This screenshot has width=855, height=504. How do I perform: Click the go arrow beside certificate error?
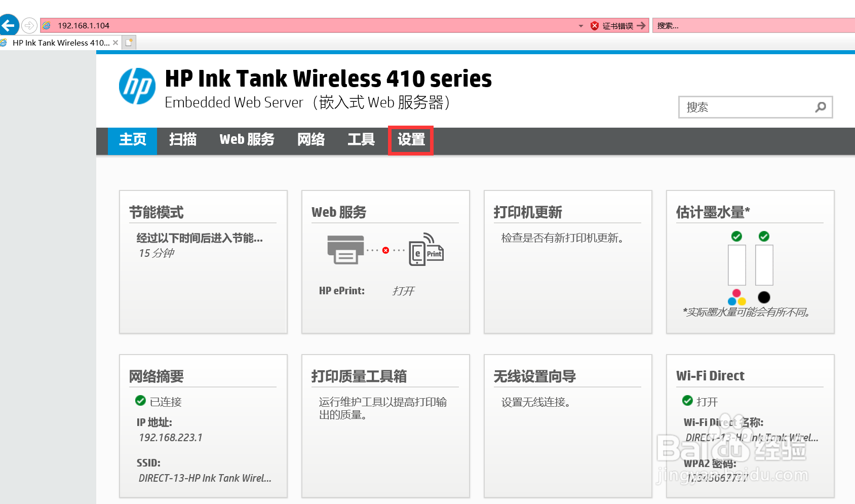pyautogui.click(x=641, y=25)
